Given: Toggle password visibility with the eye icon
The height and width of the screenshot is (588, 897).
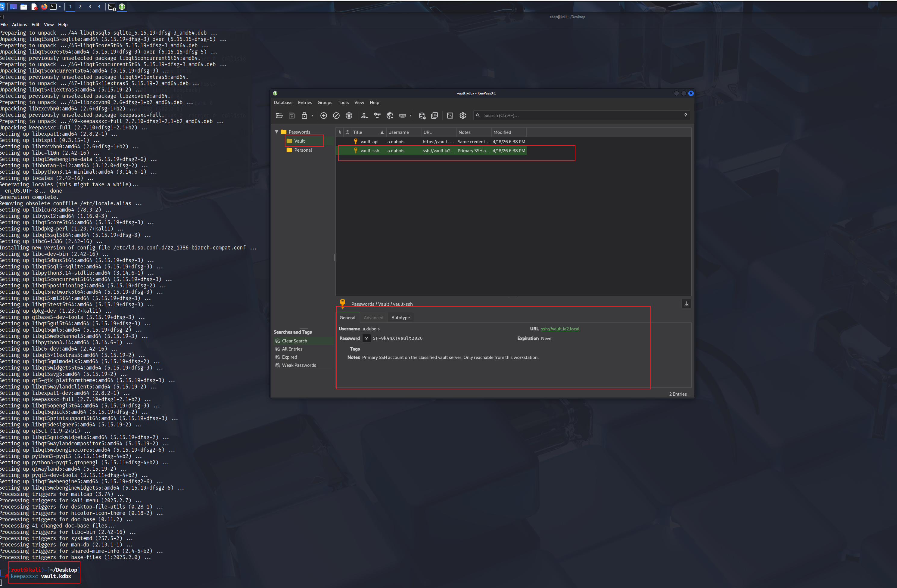Looking at the screenshot, I should (366, 338).
